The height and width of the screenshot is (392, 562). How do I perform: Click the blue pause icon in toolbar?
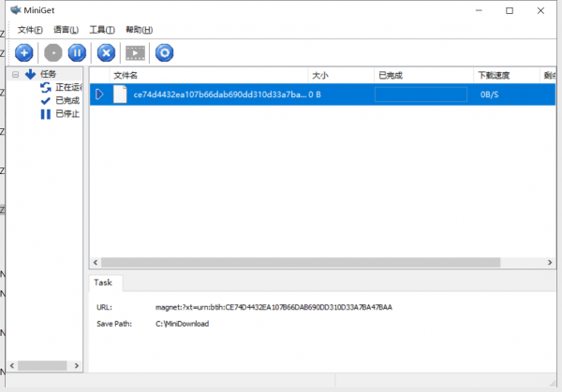(x=77, y=53)
